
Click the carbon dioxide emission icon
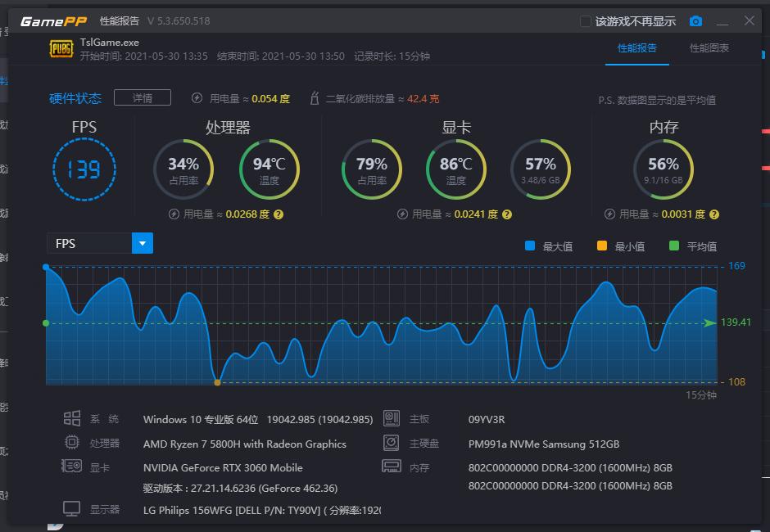click(315, 98)
